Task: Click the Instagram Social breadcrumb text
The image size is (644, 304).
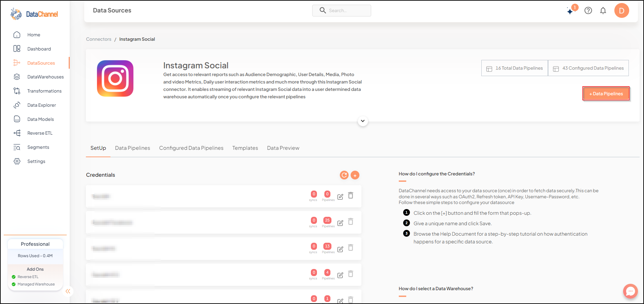Action: 137,39
